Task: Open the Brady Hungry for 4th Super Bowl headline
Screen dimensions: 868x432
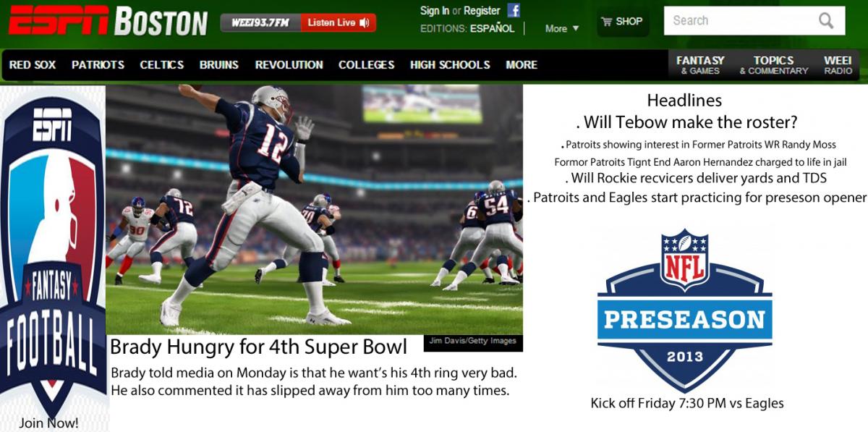Action: click(x=258, y=347)
